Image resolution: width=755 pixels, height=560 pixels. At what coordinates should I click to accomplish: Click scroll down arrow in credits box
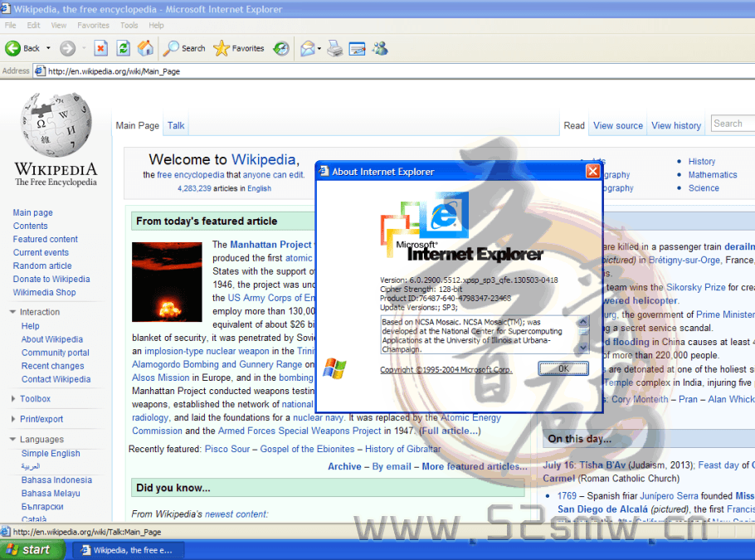click(x=582, y=348)
